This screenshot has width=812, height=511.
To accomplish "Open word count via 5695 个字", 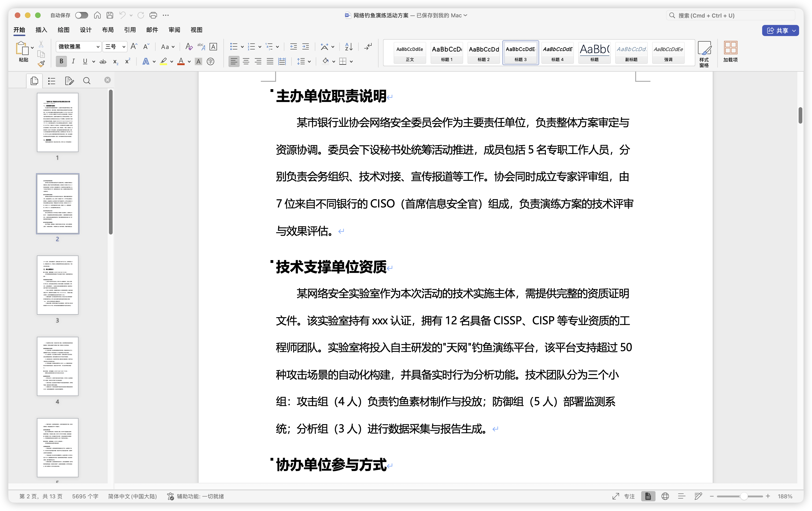I will coord(85,496).
